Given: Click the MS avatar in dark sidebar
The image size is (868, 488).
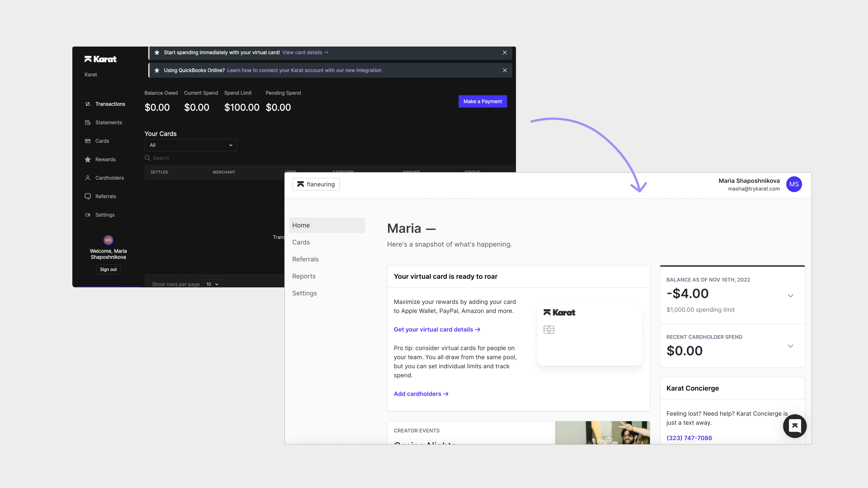Looking at the screenshot, I should [x=108, y=240].
